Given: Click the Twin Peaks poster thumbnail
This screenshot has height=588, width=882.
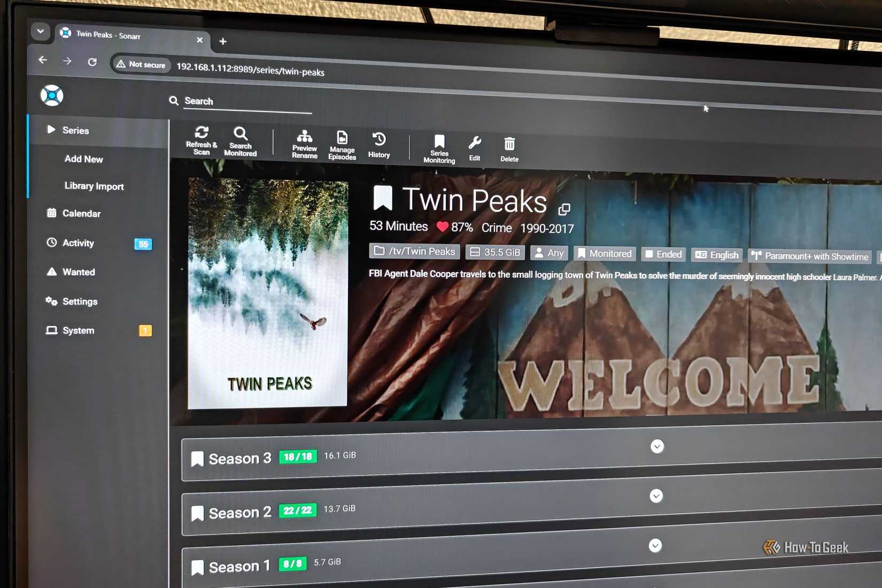Looking at the screenshot, I should 268,293.
